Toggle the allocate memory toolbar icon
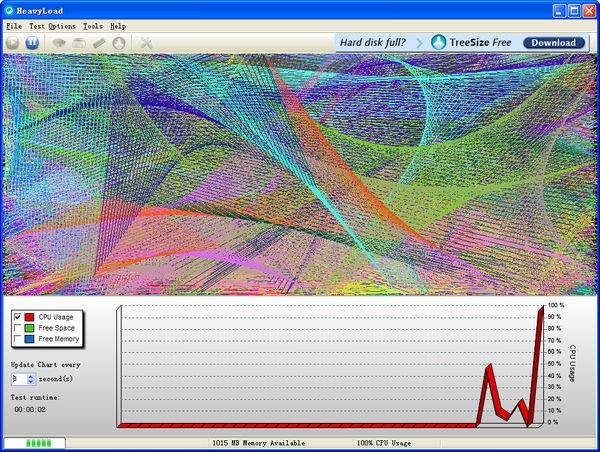Viewport: 600px width, 452px height. [x=99, y=43]
